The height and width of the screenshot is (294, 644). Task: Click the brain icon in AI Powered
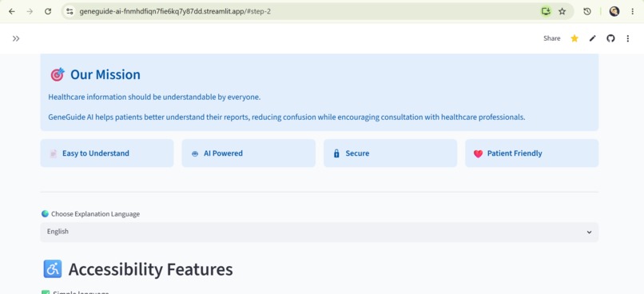(x=195, y=154)
